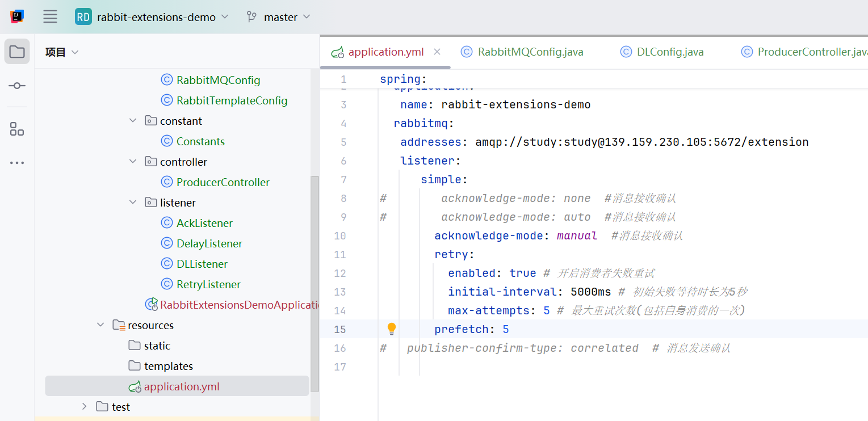
Task: Click the class icon of RabbitTemplateConfig
Action: pyautogui.click(x=167, y=100)
